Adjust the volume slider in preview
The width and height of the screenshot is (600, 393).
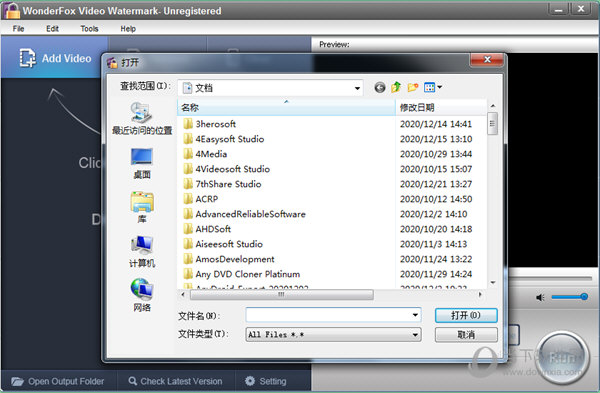pos(569,297)
